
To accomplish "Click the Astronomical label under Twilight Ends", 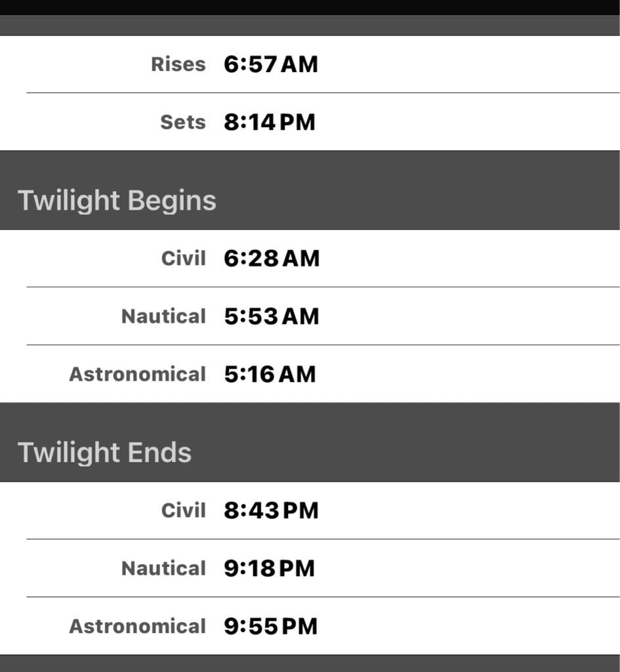I will click(x=138, y=626).
